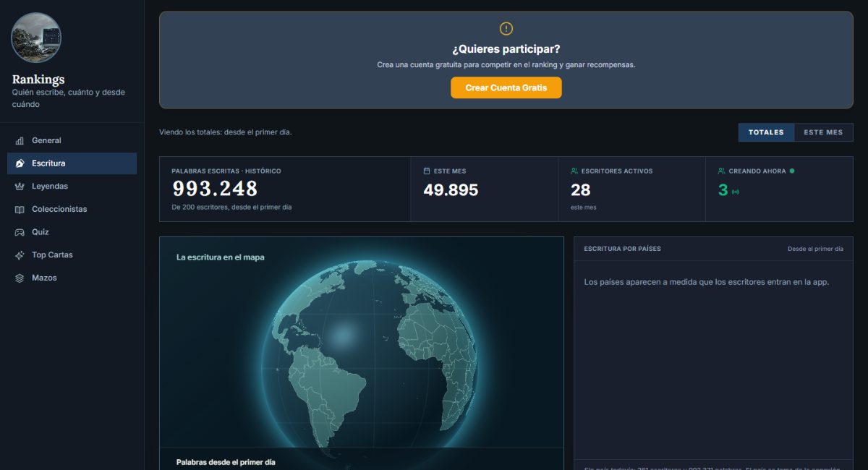The width and height of the screenshot is (868, 470).
Task: Click the open book icon for Coleccionistas
Action: 20,210
